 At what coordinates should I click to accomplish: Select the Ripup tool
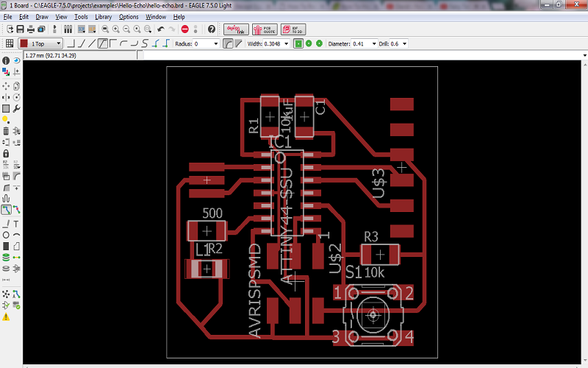(x=16, y=210)
